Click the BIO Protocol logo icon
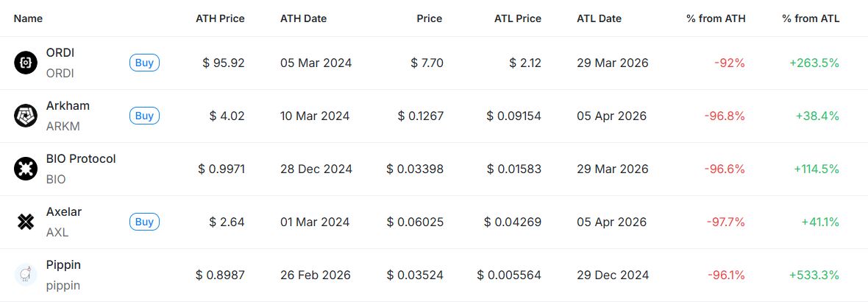The image size is (868, 302). point(26,169)
